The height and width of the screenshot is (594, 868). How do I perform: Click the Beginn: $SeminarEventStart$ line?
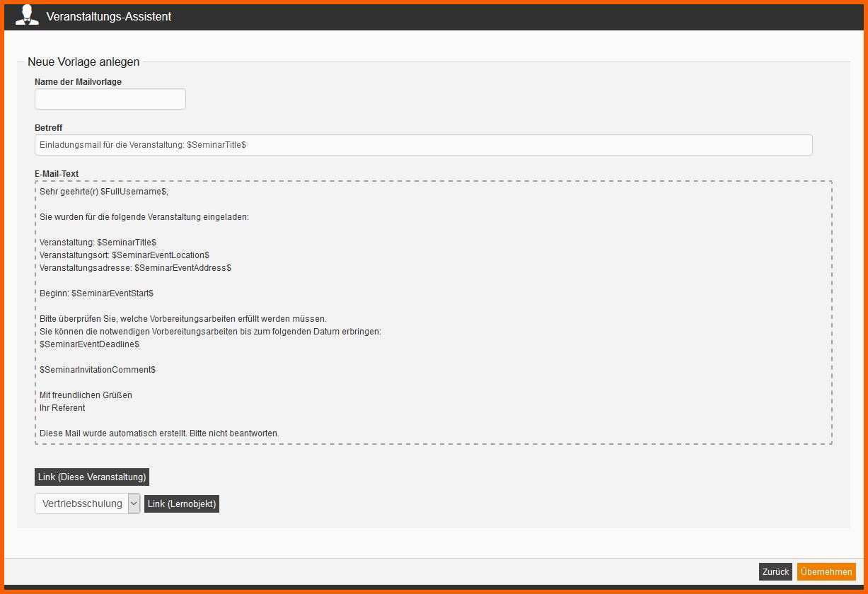click(96, 293)
